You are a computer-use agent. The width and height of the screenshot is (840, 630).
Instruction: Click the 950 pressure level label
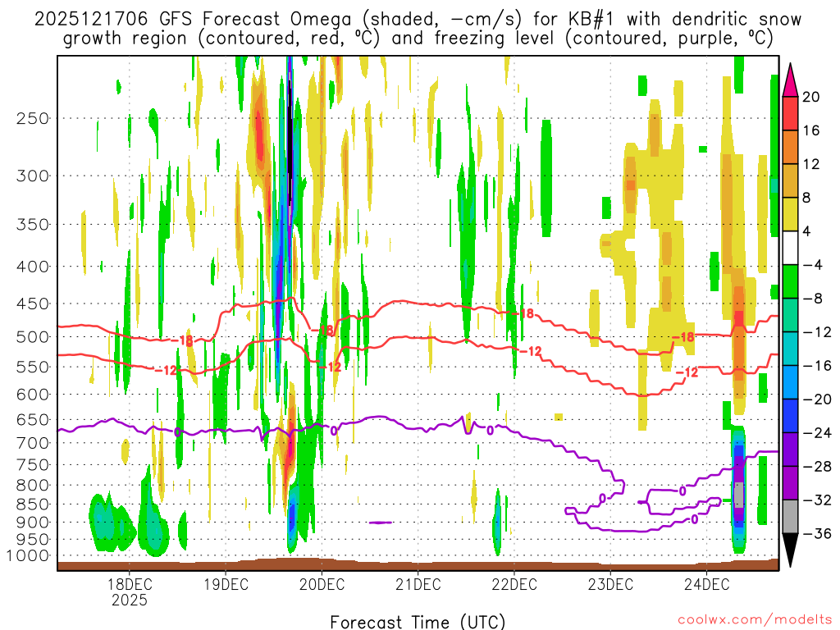tap(33, 539)
